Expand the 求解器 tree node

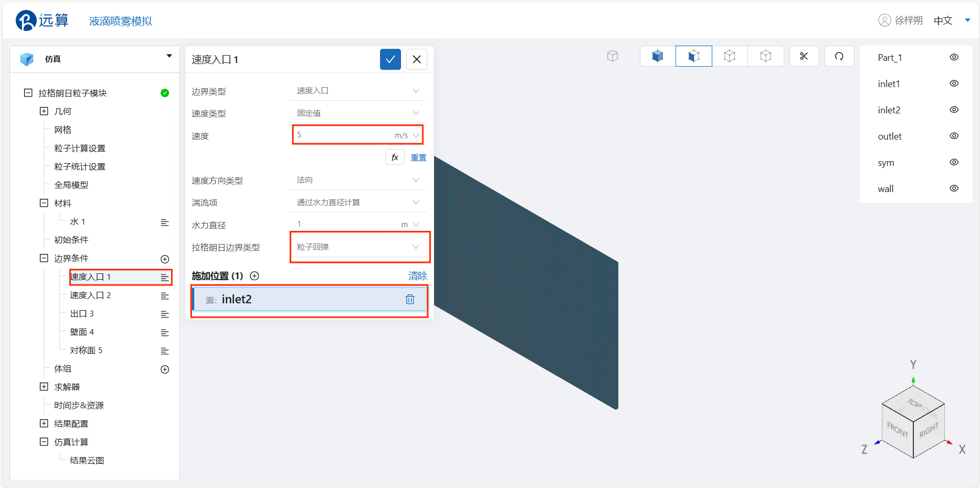tap(44, 387)
